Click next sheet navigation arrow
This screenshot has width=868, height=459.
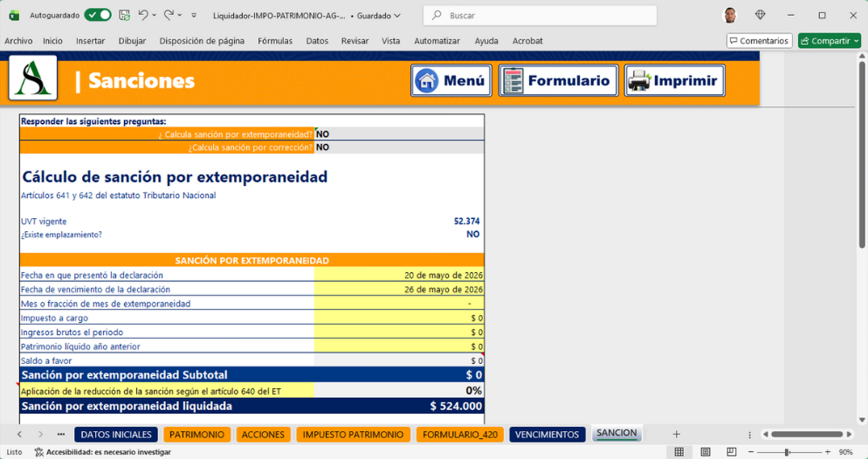click(x=40, y=435)
